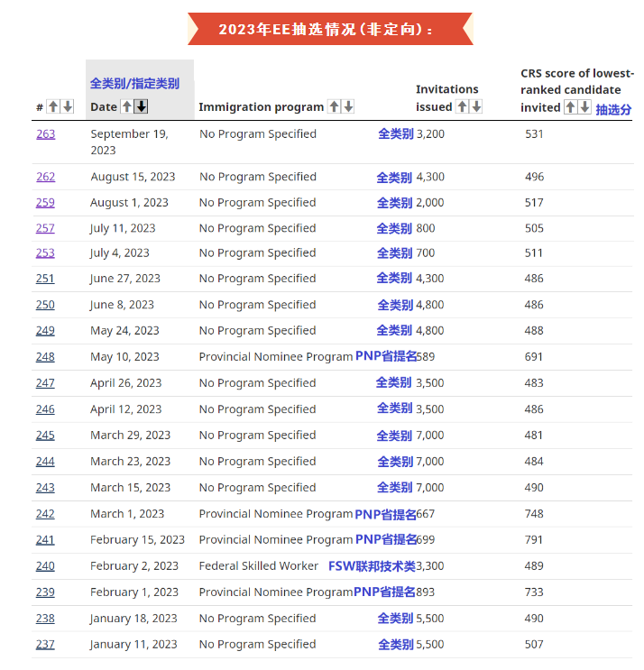Click invitations value 3,300 in row 240
This screenshot has height=670, width=644.
[430, 566]
